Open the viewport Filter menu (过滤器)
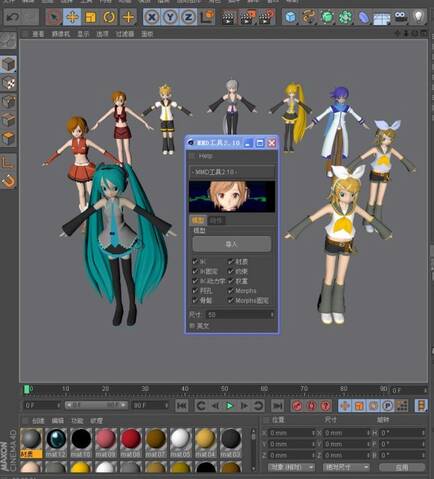Image resolution: width=434 pixels, height=479 pixels. (125, 34)
